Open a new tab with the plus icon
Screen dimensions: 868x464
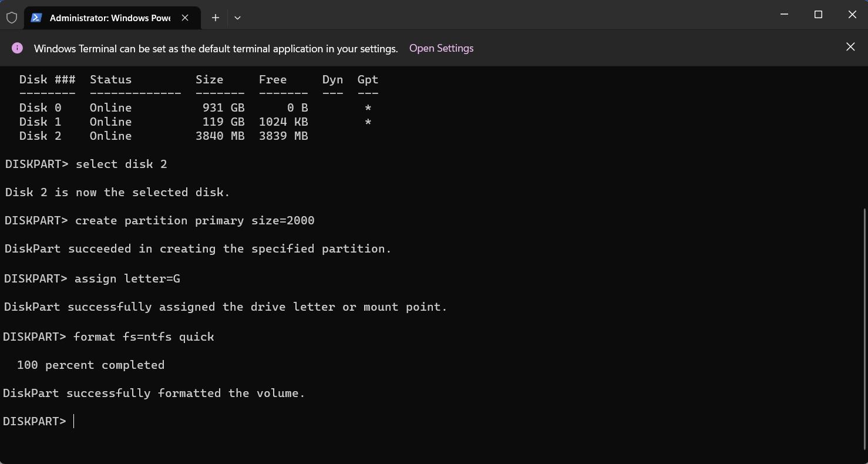click(x=215, y=18)
